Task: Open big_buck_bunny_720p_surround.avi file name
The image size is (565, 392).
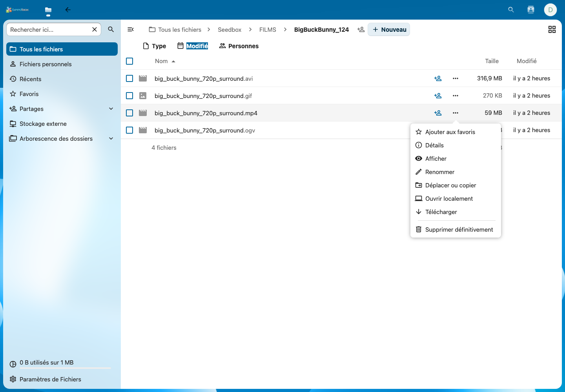Action: pos(204,79)
